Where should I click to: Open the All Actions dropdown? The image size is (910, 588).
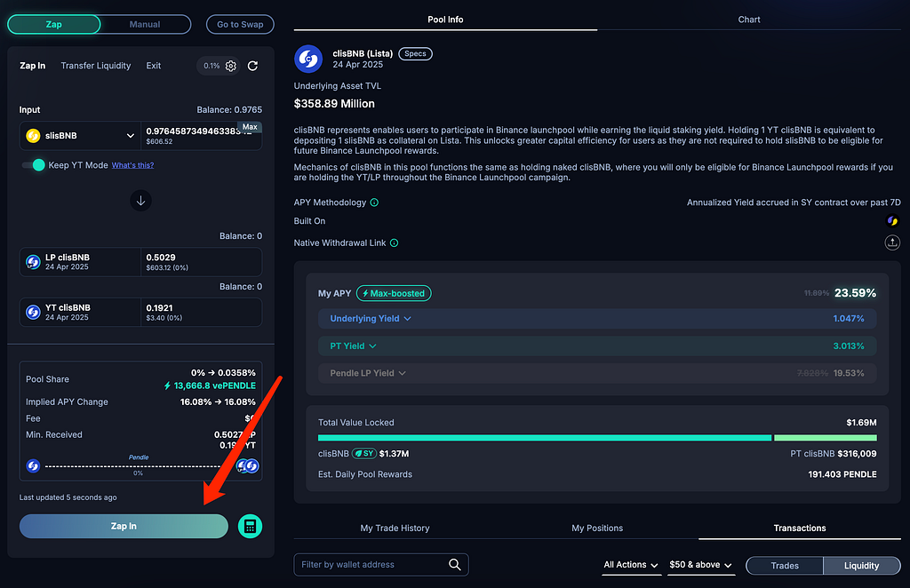(x=631, y=565)
